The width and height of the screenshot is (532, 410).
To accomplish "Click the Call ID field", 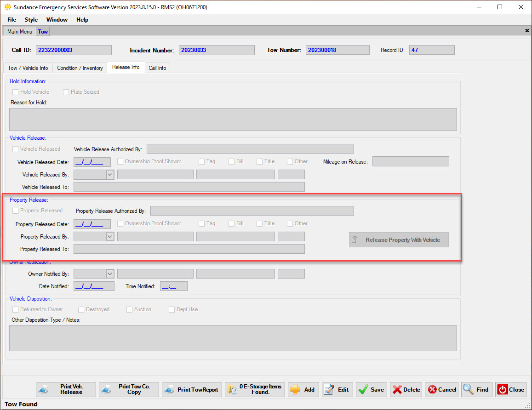I will 74,50.
